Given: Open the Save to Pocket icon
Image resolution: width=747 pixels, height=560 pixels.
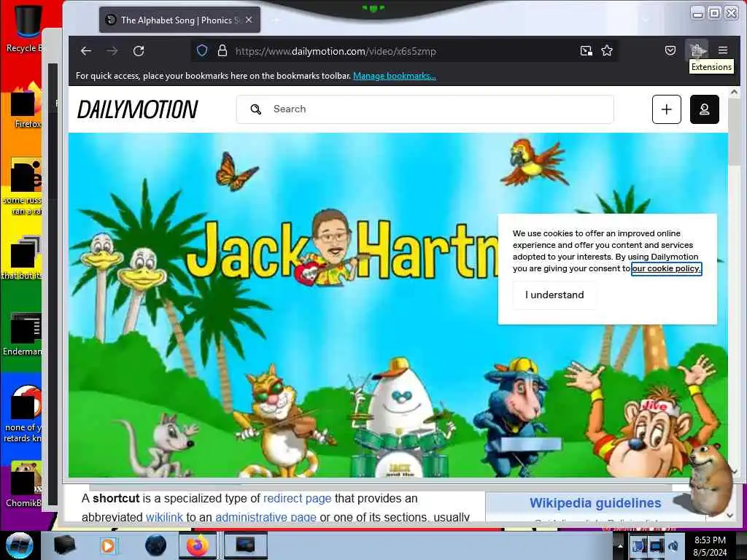Looking at the screenshot, I should 670,50.
